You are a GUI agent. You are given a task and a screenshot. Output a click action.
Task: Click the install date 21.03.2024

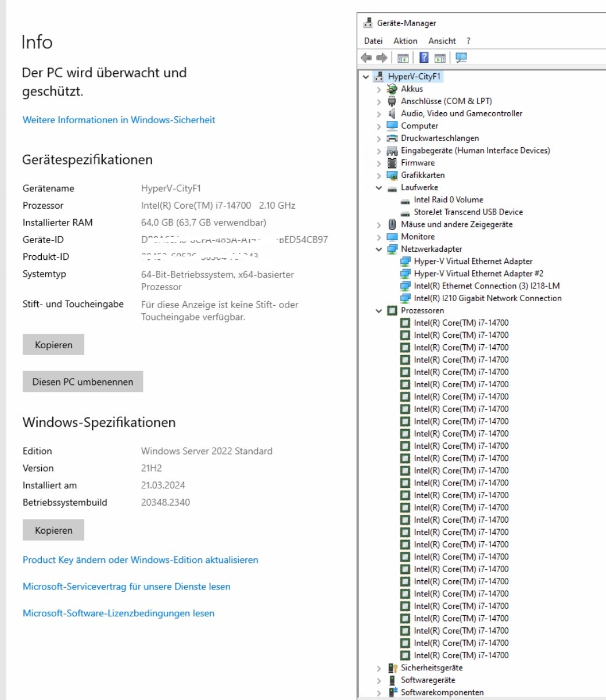[163, 485]
